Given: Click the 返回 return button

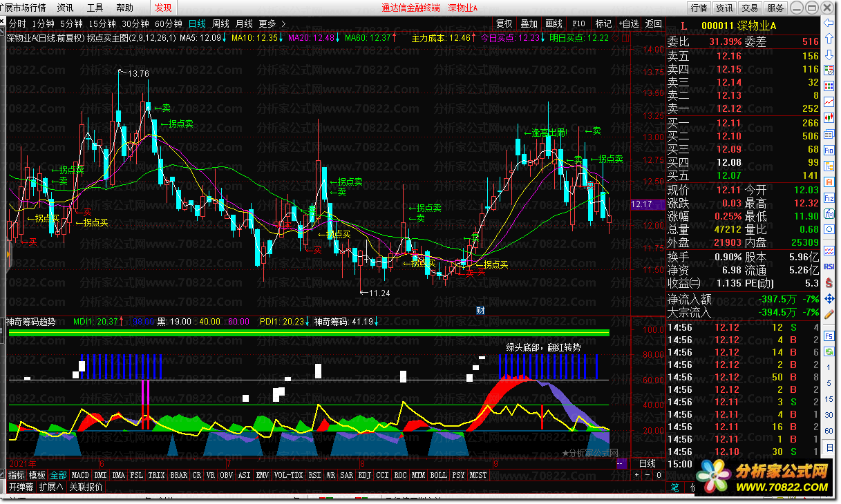Looking at the screenshot, I should pos(654,23).
